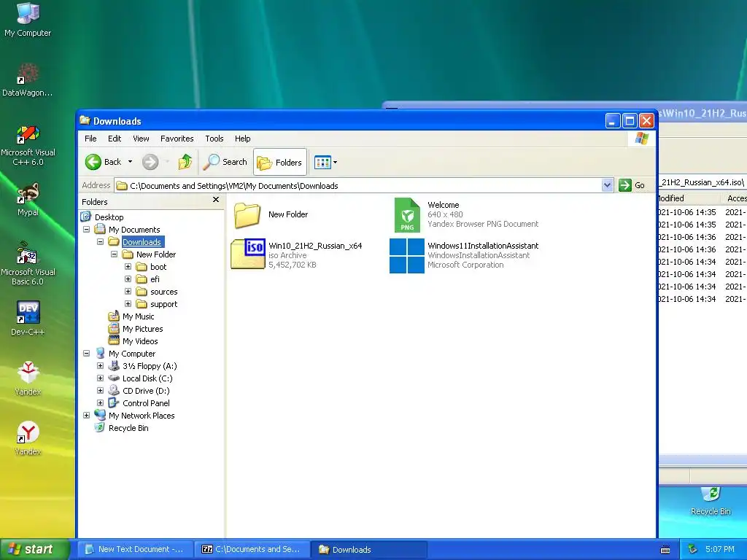Launch the Mypal browser shortcut
This screenshot has height=560, width=747.
pyautogui.click(x=28, y=199)
